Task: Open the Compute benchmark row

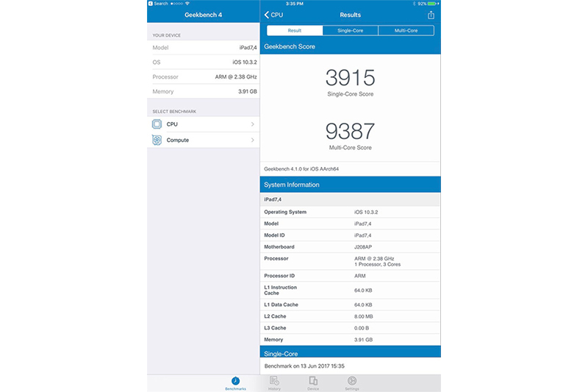Action: pos(204,140)
